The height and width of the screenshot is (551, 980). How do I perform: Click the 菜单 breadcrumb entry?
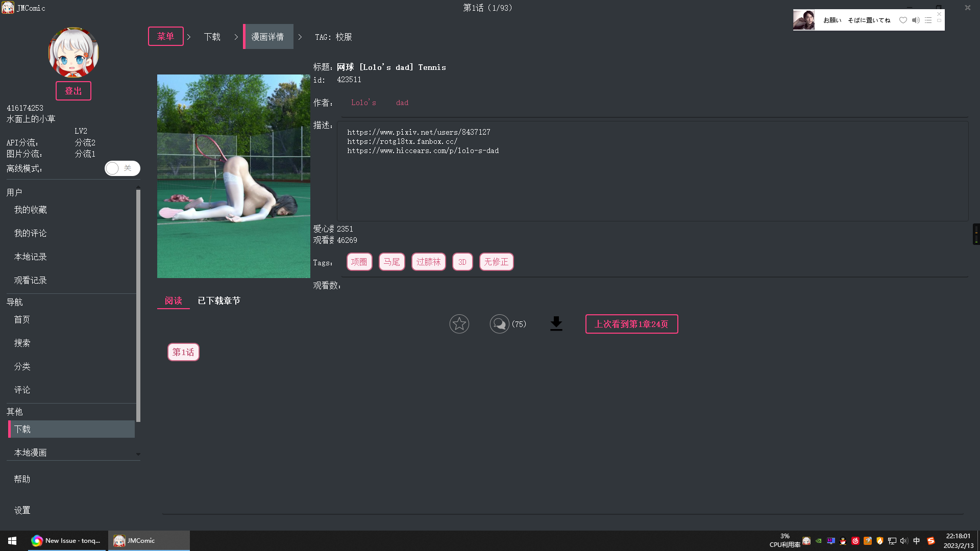click(x=165, y=36)
